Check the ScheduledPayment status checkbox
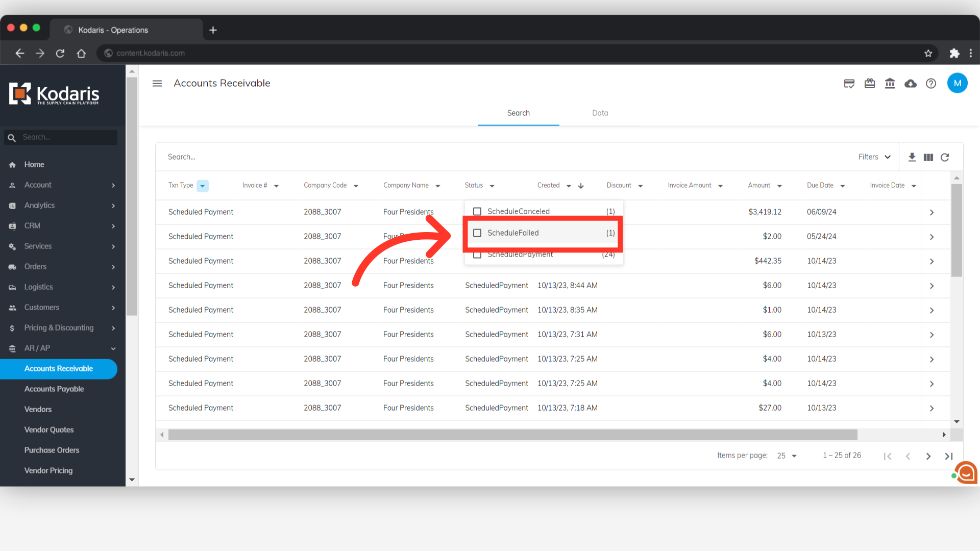980x551 pixels. [477, 255]
